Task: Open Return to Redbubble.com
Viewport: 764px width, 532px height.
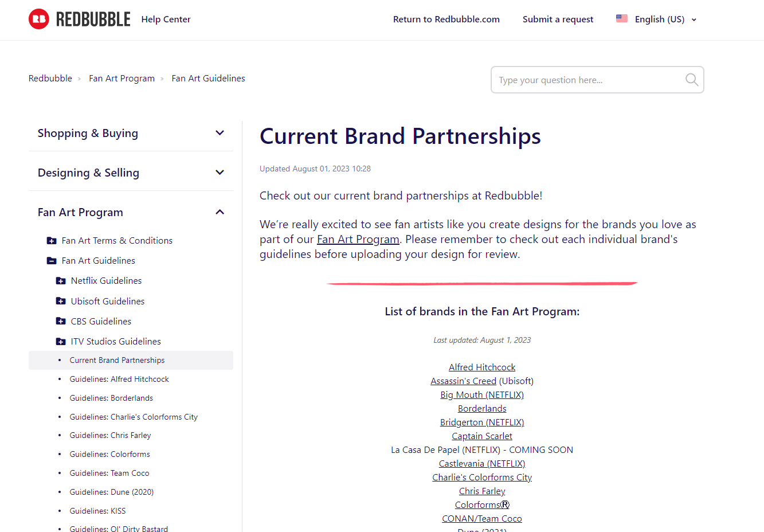Action: point(446,19)
